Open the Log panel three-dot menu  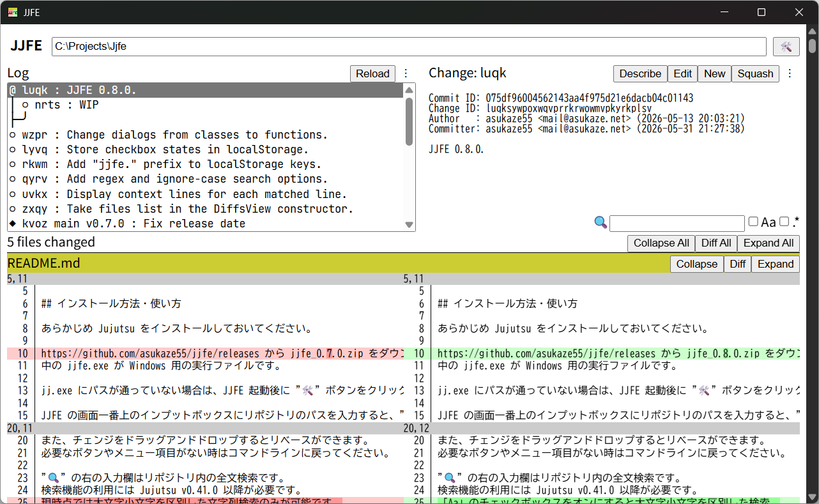pos(405,73)
